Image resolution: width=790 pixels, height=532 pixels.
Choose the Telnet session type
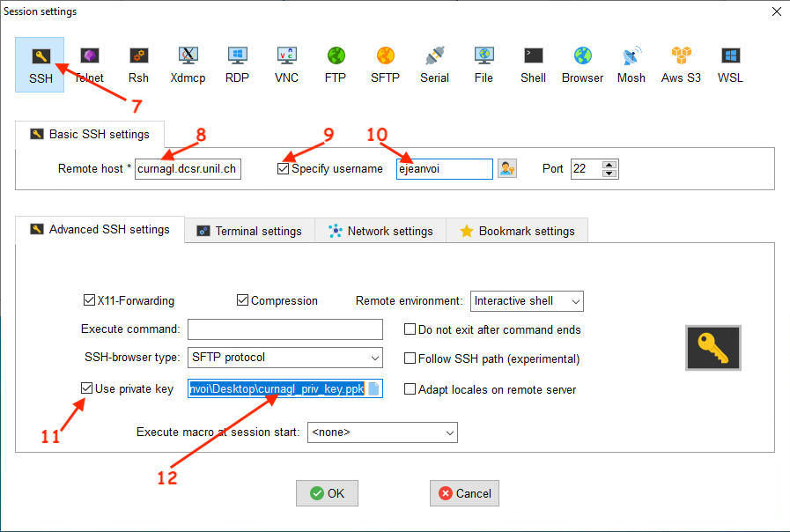coord(88,64)
